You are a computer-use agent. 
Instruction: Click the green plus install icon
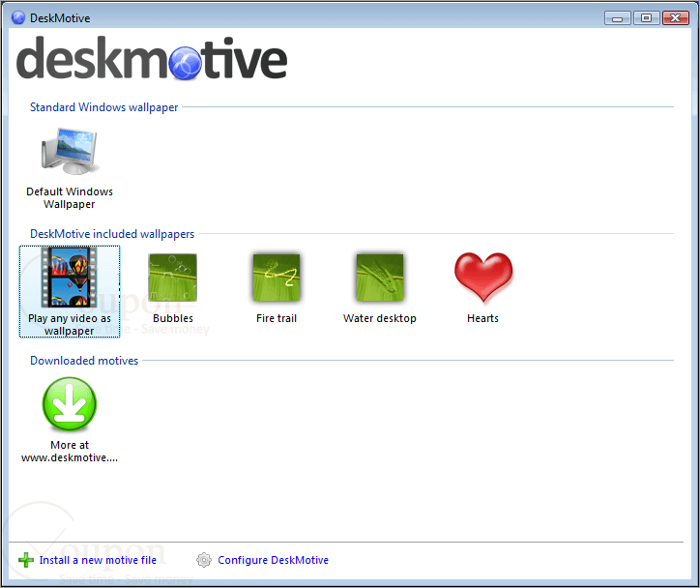pyautogui.click(x=26, y=560)
